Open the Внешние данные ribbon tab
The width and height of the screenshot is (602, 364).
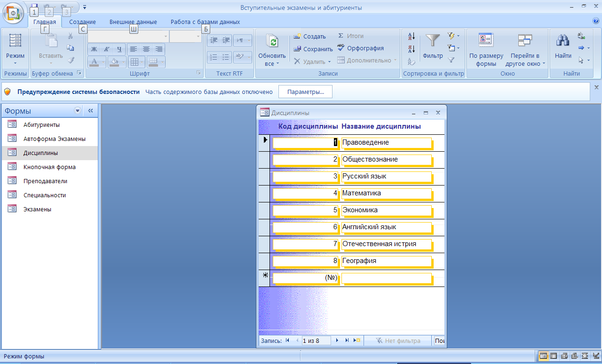coord(133,22)
